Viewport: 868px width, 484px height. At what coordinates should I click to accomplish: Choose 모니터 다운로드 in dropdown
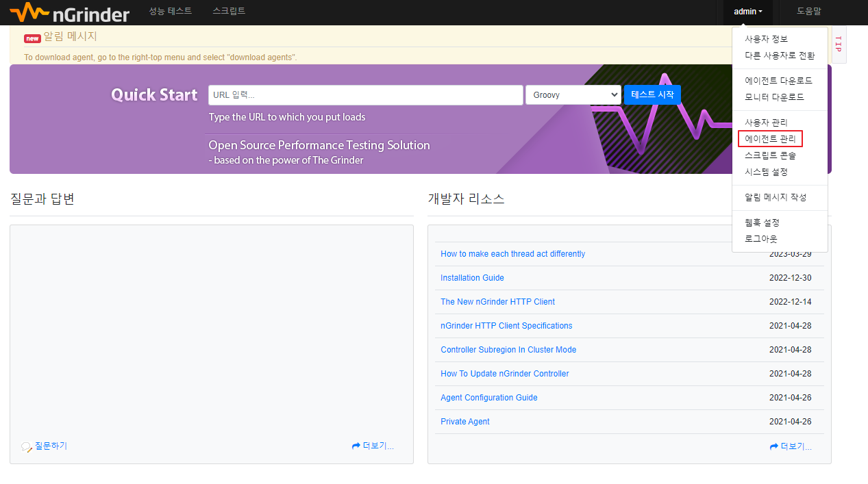(775, 97)
